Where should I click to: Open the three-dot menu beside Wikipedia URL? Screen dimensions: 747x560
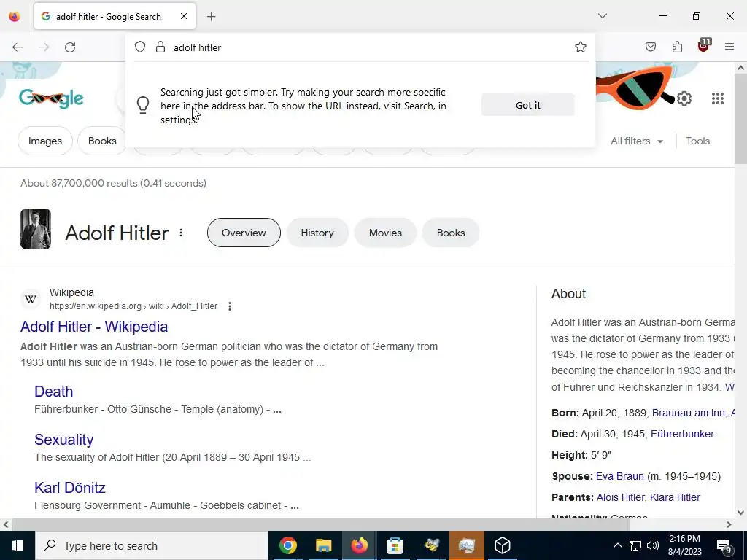click(x=230, y=306)
